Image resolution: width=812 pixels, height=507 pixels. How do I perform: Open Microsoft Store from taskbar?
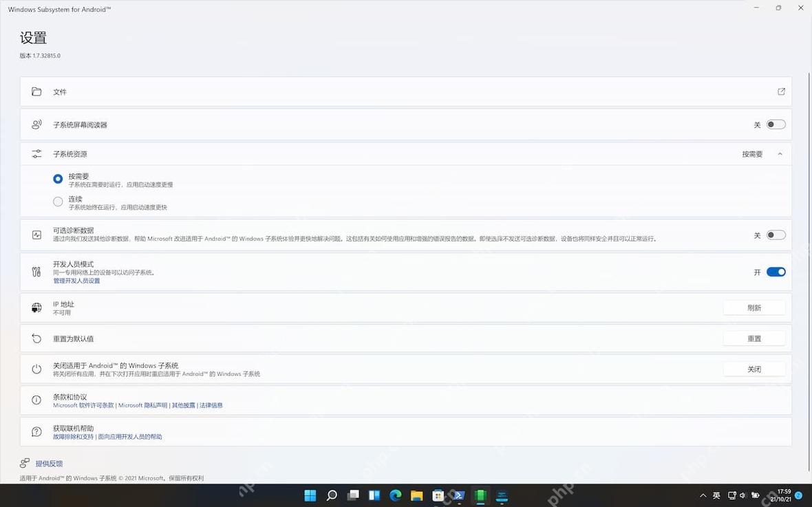coord(438,495)
